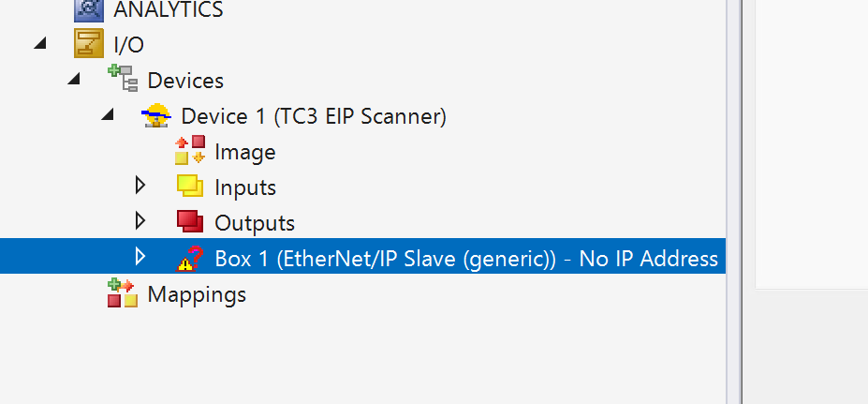Image resolution: width=868 pixels, height=404 pixels.
Task: Click the I/O node icon
Action: (89, 44)
